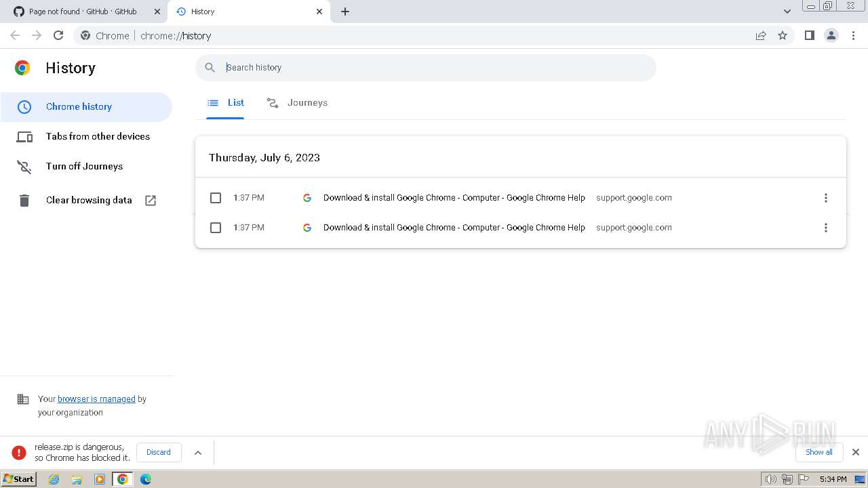Click the external link icon next to Clear browsing data

click(151, 200)
